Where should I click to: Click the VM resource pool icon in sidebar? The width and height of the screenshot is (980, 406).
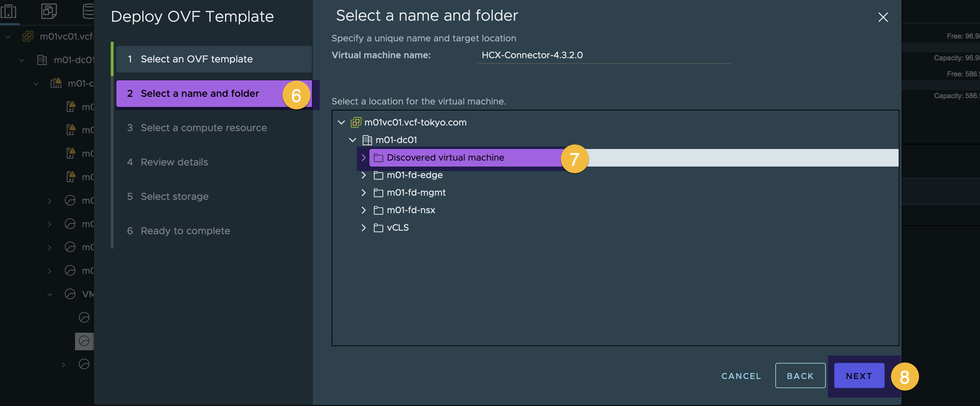coord(70,294)
